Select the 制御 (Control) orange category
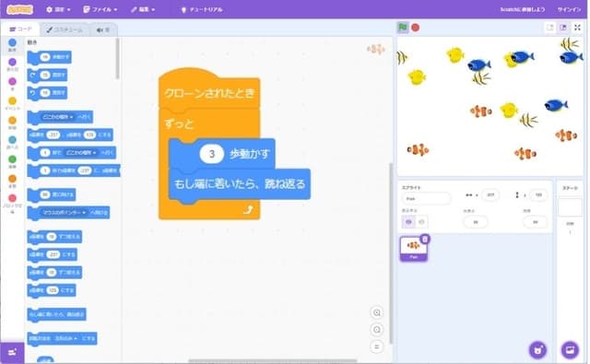590x364 pixels. pos(12,123)
